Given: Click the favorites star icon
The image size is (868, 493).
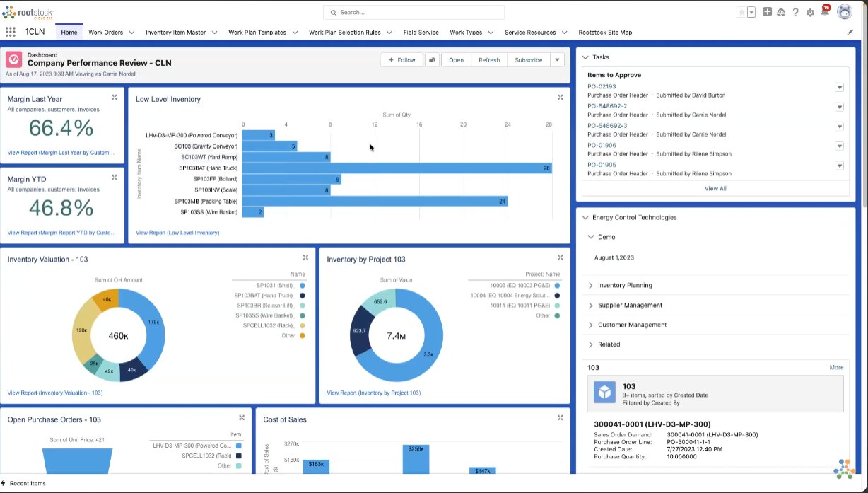Looking at the screenshot, I should 741,12.
